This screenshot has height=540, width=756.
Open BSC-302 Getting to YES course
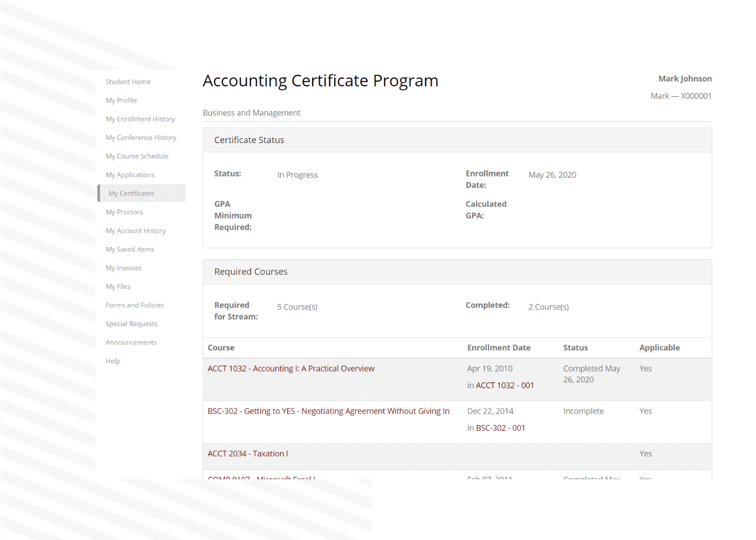(x=328, y=411)
